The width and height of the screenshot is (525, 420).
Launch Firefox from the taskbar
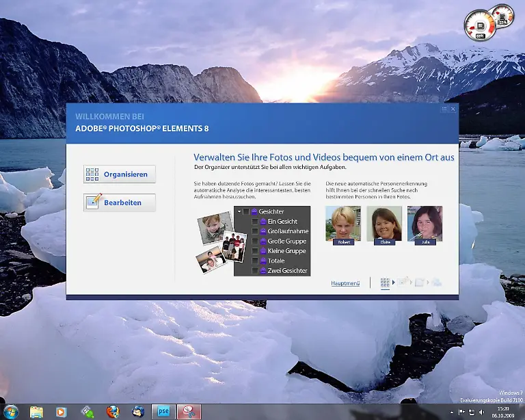113,411
